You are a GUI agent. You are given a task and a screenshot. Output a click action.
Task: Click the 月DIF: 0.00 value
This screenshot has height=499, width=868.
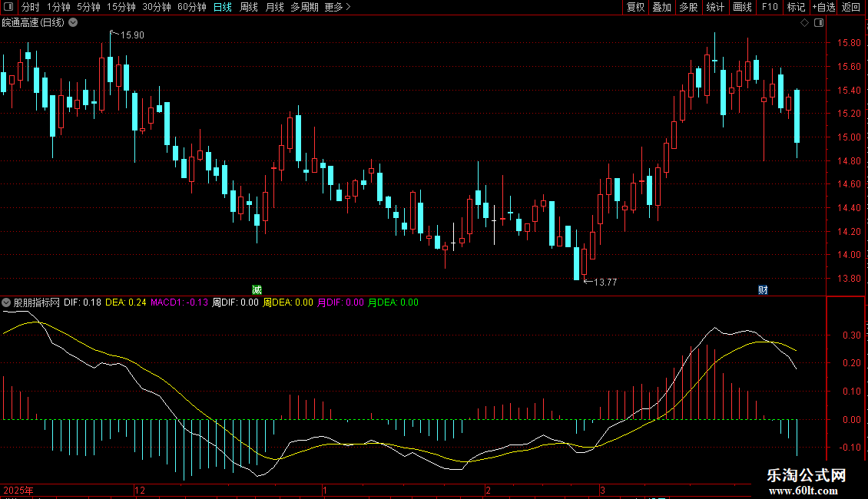(340, 302)
